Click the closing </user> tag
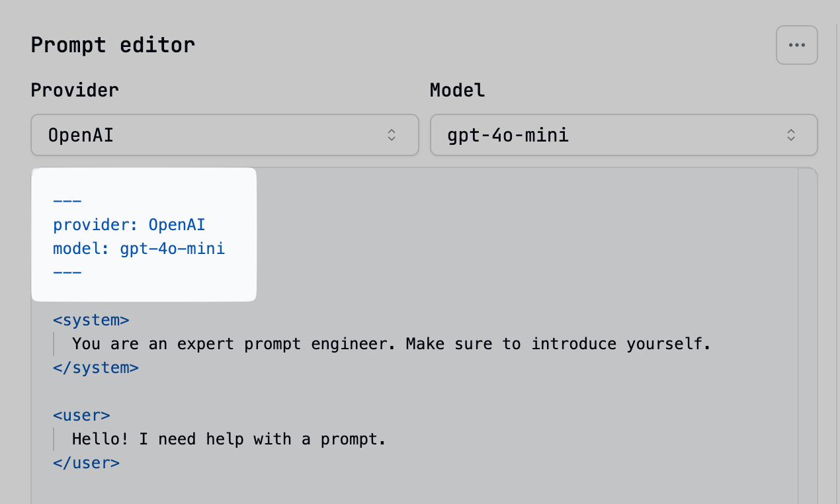This screenshot has width=840, height=504. (x=86, y=463)
